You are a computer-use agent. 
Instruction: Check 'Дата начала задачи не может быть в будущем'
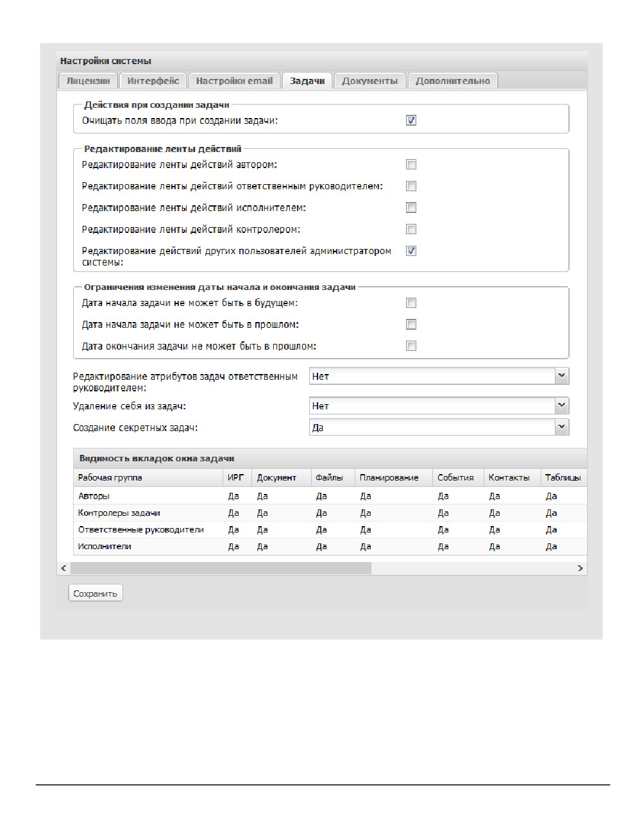click(411, 302)
